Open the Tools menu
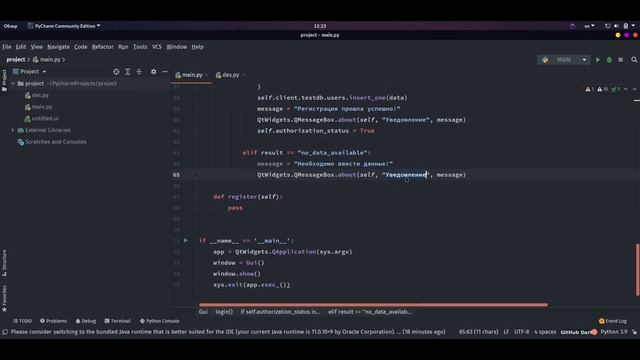The width and height of the screenshot is (640, 360). pyautogui.click(x=140, y=47)
